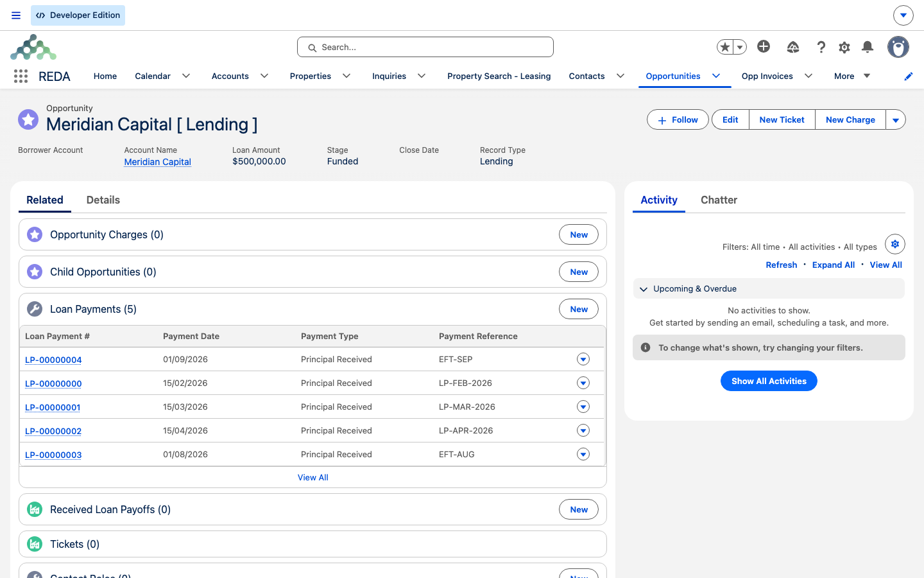This screenshot has width=924, height=578.
Task: Open loan payment LP-00000000 link
Action: click(53, 383)
